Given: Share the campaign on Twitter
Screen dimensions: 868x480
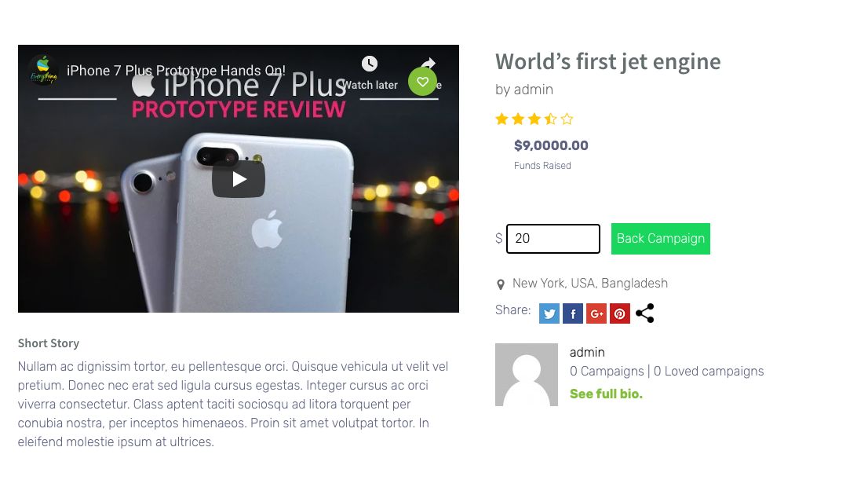Looking at the screenshot, I should 549,313.
